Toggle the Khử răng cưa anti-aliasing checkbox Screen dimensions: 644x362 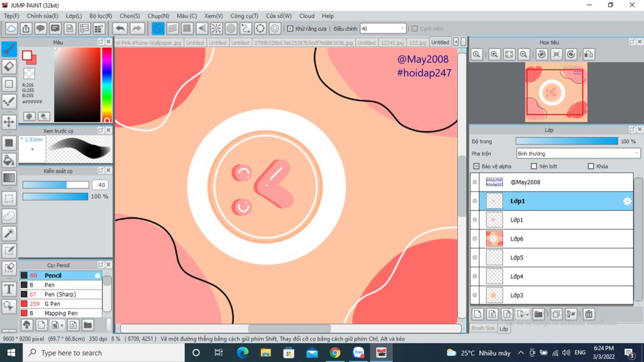(291, 29)
